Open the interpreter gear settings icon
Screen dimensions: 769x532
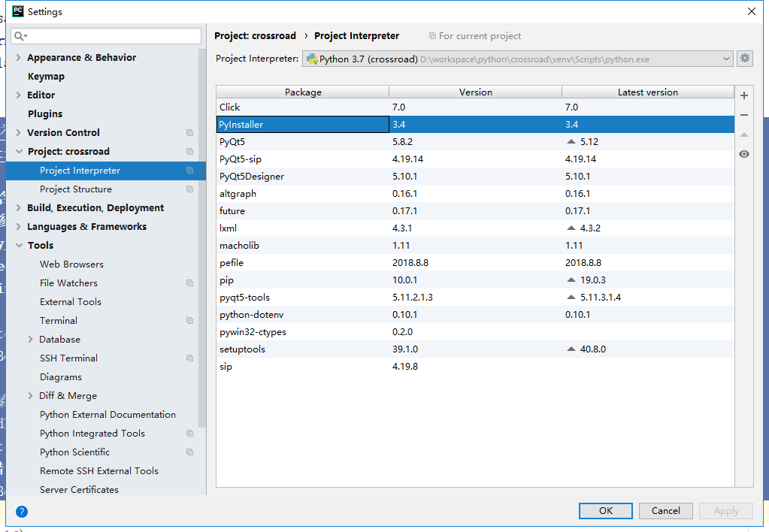point(745,59)
